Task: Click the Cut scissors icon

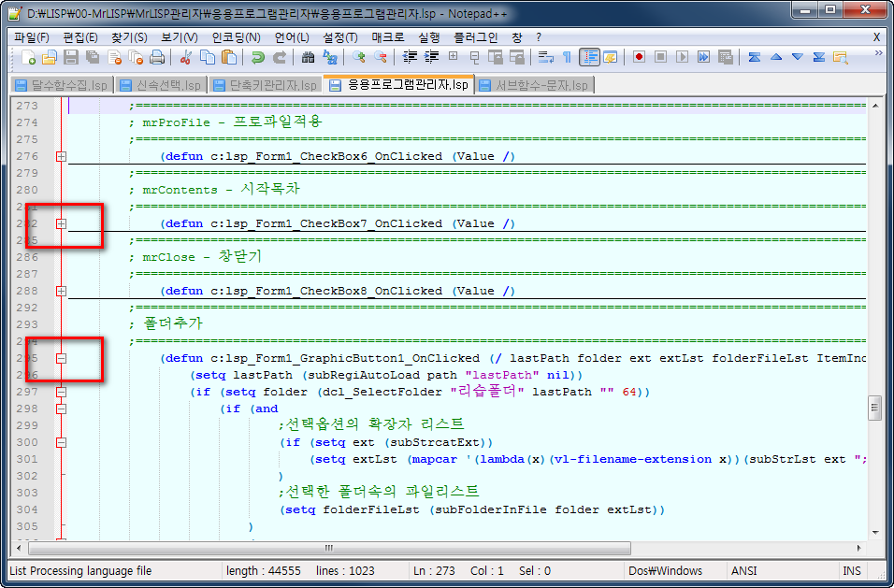Action: pos(185,58)
